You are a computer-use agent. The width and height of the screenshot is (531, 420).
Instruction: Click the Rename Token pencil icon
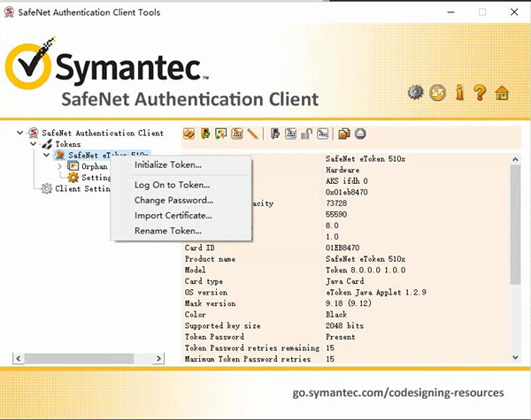[252, 134]
